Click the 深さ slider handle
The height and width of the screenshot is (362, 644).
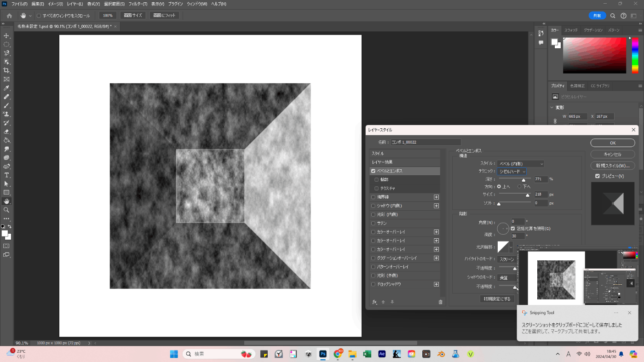point(523,180)
